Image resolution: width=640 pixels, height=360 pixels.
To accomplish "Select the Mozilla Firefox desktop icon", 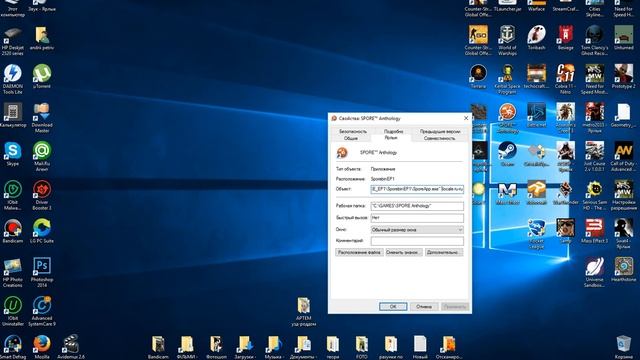I will point(42,347).
